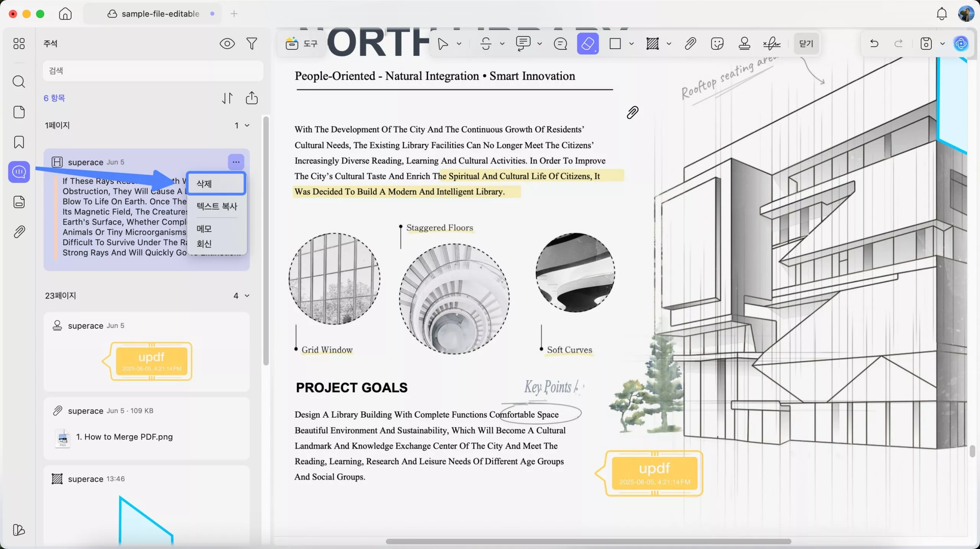The height and width of the screenshot is (549, 980).
Task: Toggle annotation visibility eye icon
Action: (x=227, y=44)
